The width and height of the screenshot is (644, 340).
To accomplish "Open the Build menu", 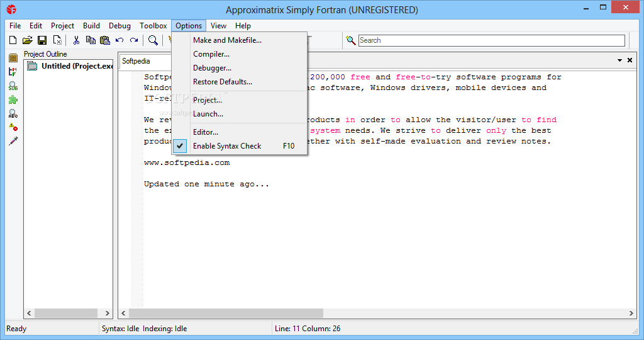I will pyautogui.click(x=91, y=25).
